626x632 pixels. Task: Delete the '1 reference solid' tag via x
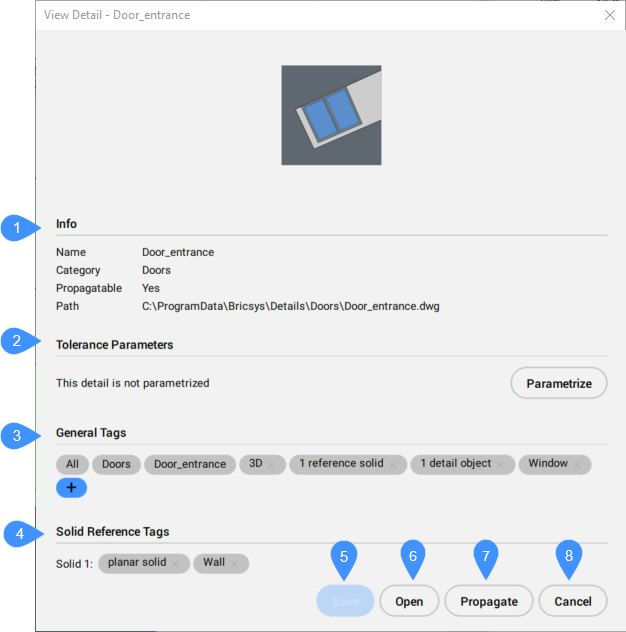coord(393,465)
